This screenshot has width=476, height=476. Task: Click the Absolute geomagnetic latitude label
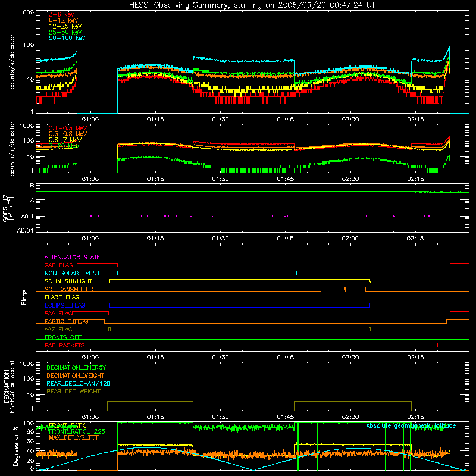pyautogui.click(x=411, y=425)
